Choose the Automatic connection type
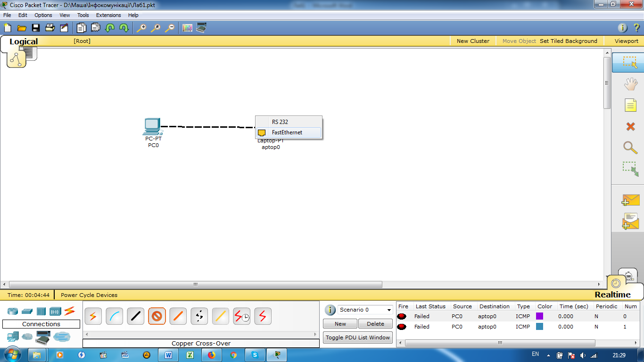 point(93,316)
